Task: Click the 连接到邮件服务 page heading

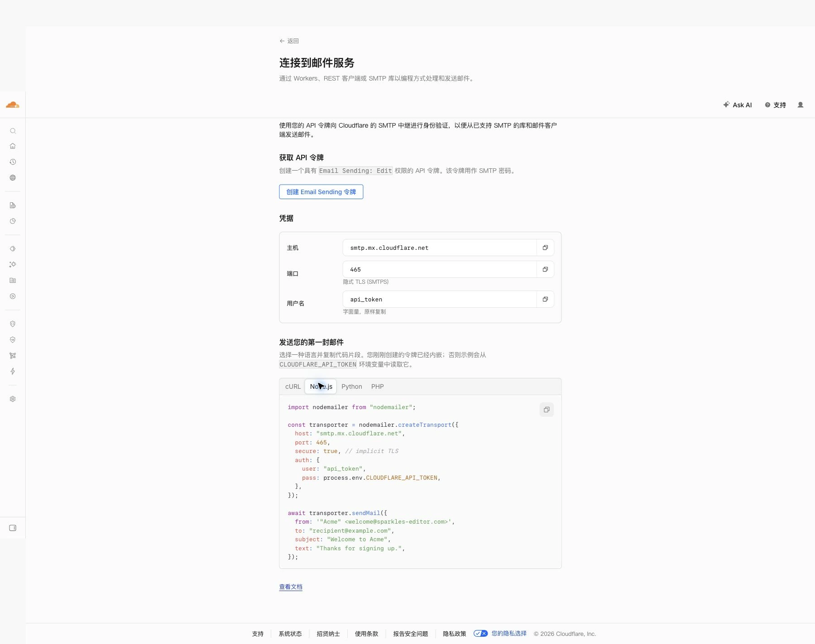Action: click(x=316, y=63)
